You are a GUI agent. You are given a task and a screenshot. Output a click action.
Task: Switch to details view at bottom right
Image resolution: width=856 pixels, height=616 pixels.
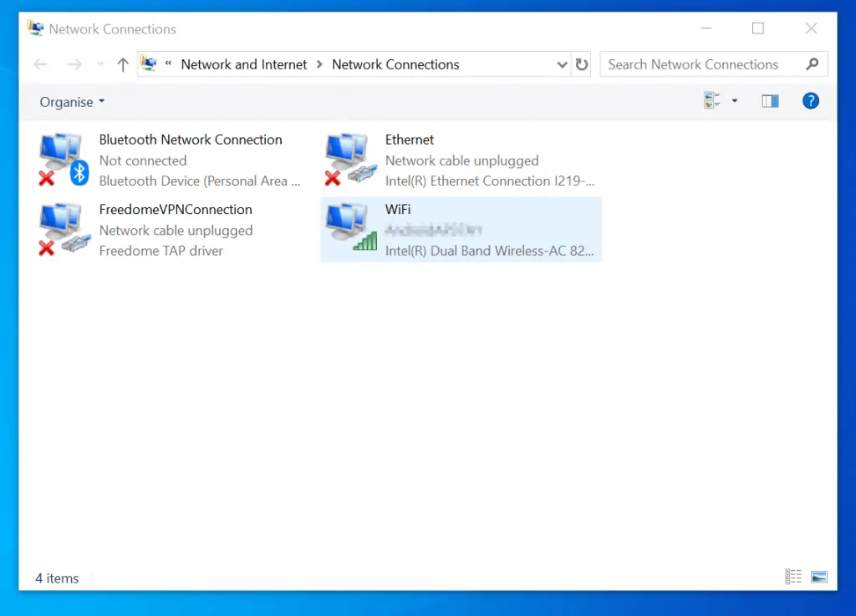click(x=792, y=577)
